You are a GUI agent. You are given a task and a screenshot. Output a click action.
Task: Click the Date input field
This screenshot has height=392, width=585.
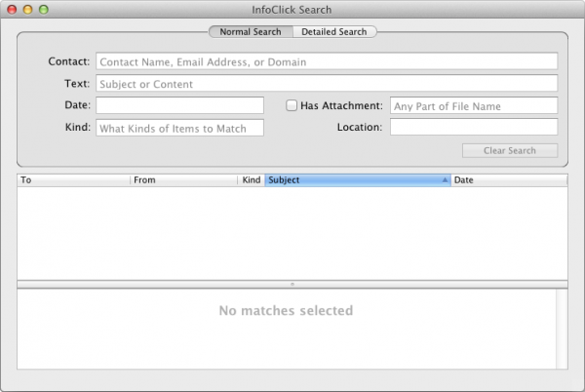pos(179,105)
